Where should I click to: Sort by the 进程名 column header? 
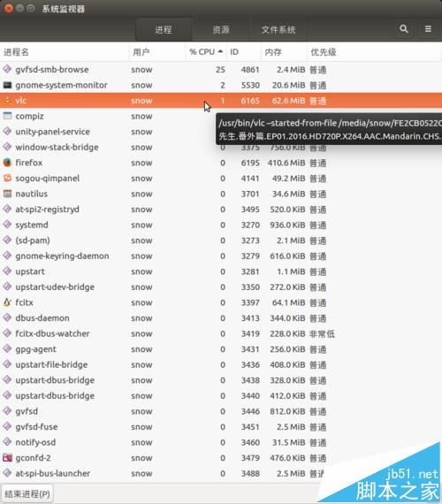[x=65, y=52]
